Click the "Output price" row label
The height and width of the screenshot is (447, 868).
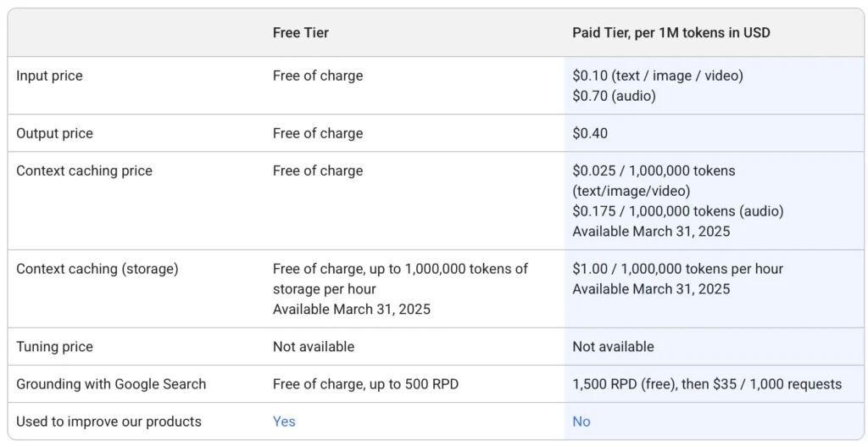point(54,133)
